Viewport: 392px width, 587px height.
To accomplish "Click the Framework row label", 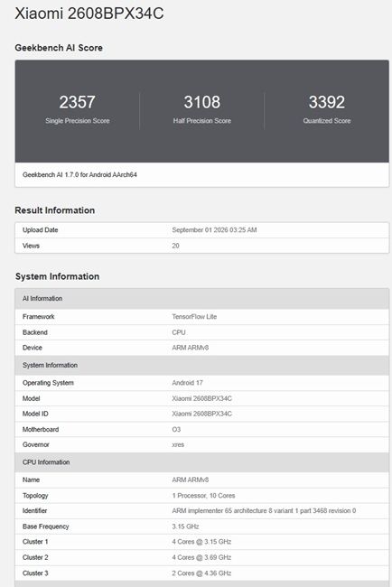I will point(39,316).
